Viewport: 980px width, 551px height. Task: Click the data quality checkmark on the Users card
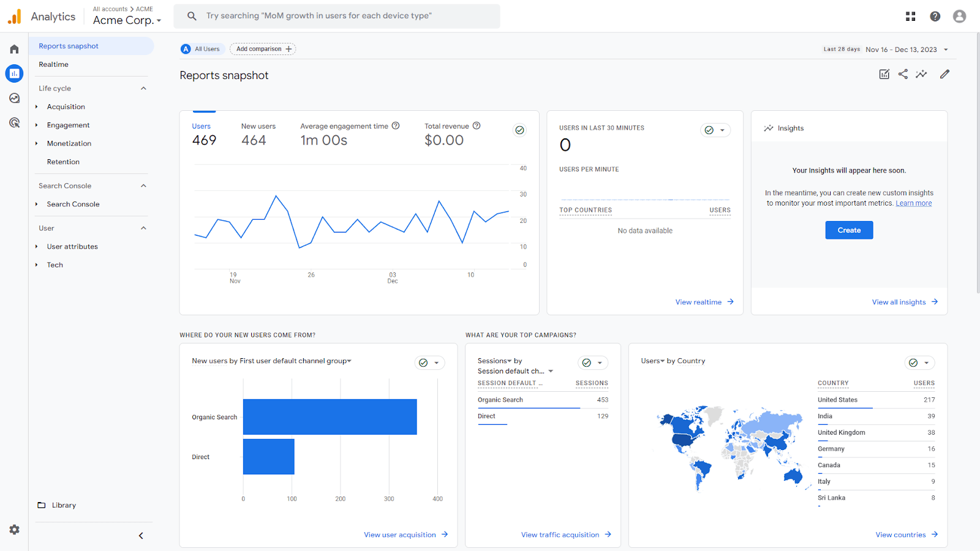point(519,130)
